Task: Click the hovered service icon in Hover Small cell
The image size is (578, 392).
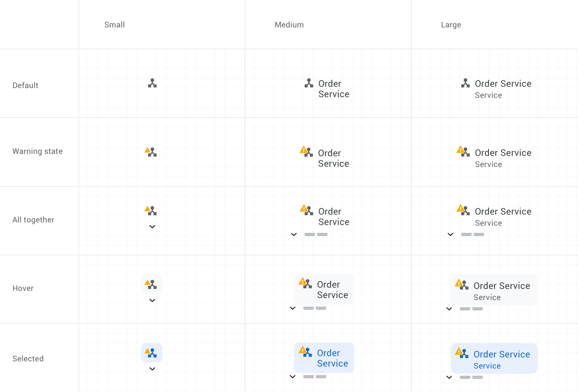Action: tap(152, 284)
